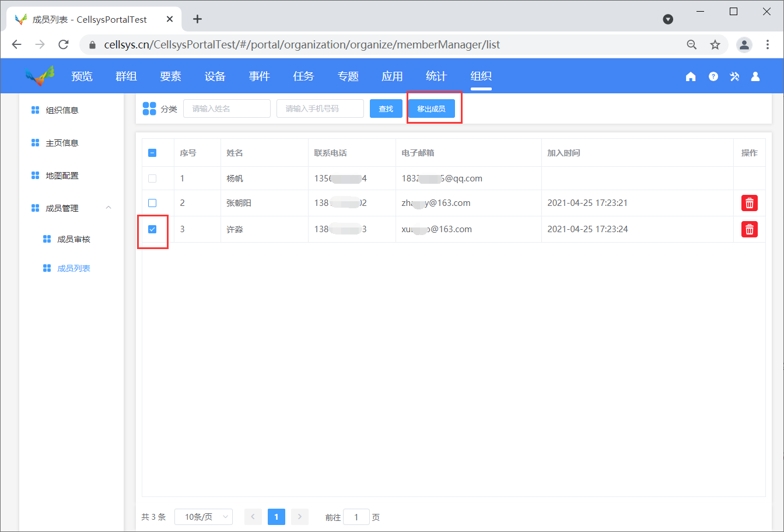This screenshot has height=532, width=784.
Task: Open the user profile icon in header
Action: (x=755, y=76)
